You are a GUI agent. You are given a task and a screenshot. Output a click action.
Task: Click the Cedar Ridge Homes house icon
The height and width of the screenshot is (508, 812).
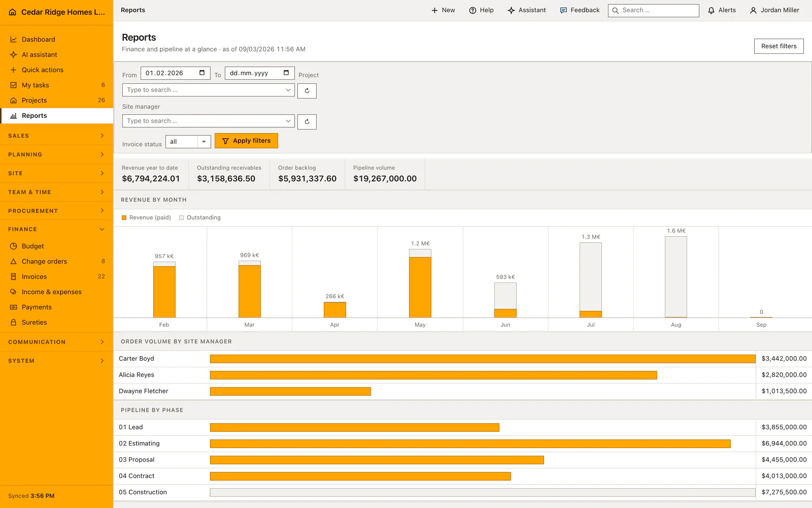coord(13,12)
